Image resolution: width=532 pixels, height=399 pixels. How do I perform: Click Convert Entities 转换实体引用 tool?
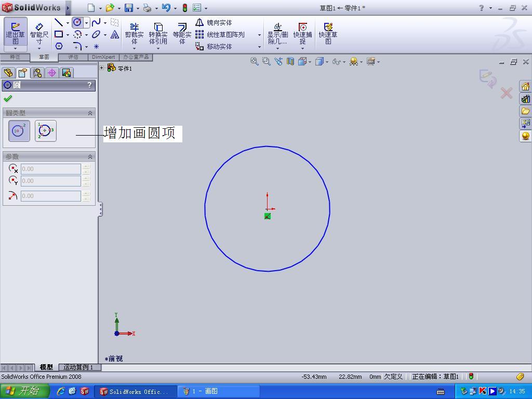158,34
